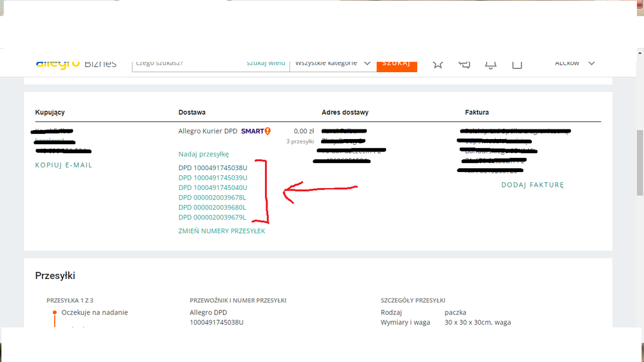Click ZMIEŃ NUMERY PRZESYŁEK link

coord(222,231)
